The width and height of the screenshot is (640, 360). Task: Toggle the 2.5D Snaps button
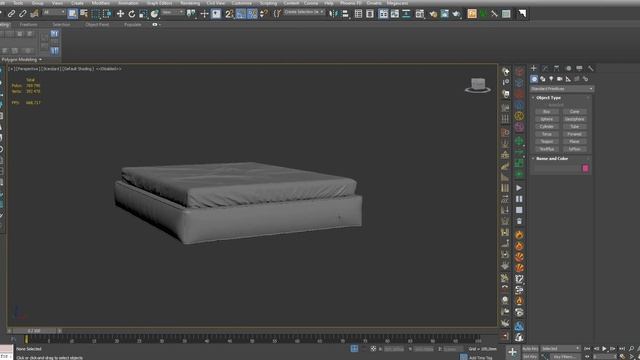229,14
